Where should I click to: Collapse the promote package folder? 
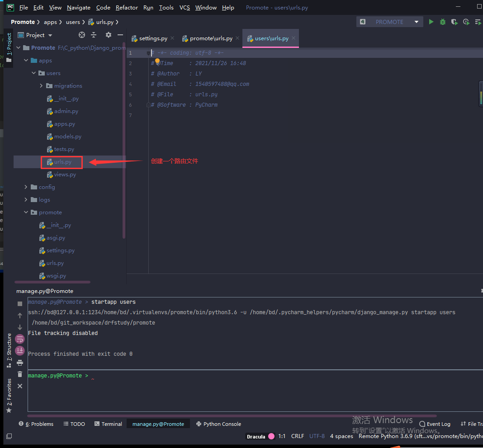26,212
